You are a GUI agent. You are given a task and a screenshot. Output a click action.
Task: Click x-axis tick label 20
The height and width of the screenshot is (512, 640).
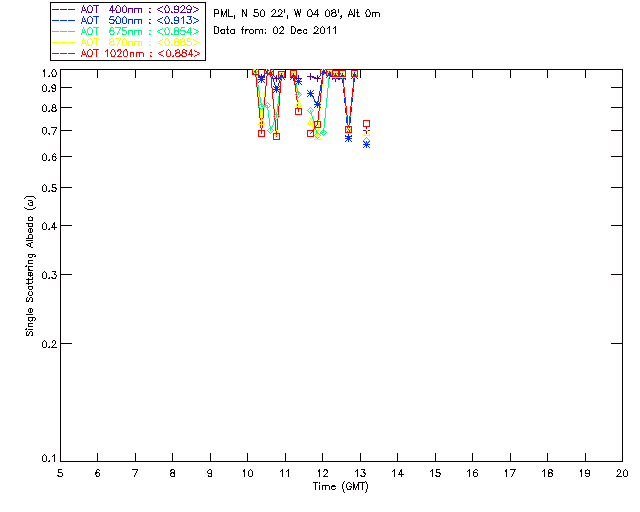tap(621, 472)
